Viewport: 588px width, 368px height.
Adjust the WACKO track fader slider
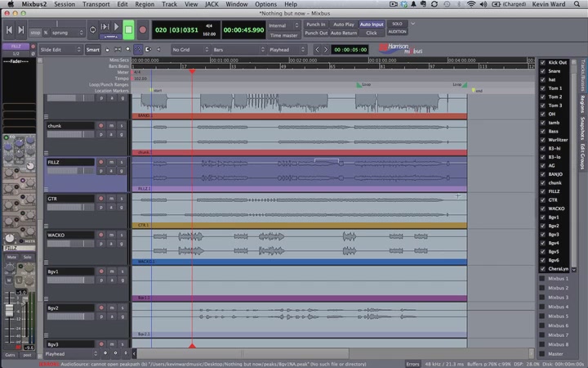pyautogui.click(x=70, y=244)
